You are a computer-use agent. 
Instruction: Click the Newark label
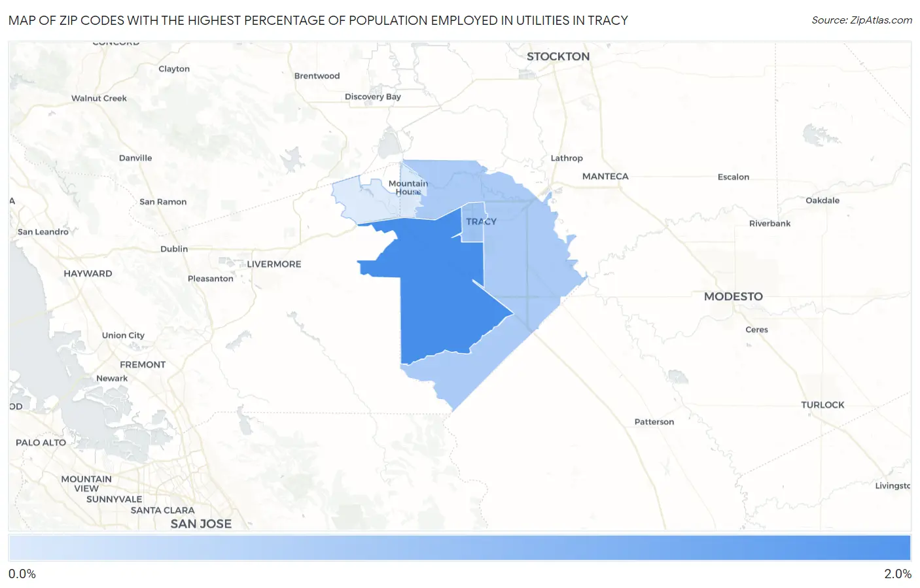pos(112,379)
